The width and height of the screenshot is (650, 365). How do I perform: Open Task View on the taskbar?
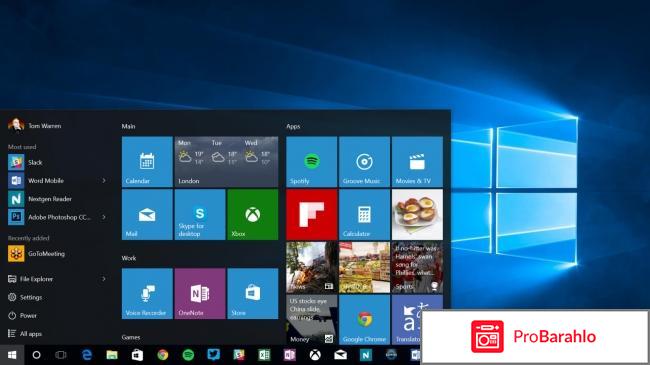click(x=61, y=355)
